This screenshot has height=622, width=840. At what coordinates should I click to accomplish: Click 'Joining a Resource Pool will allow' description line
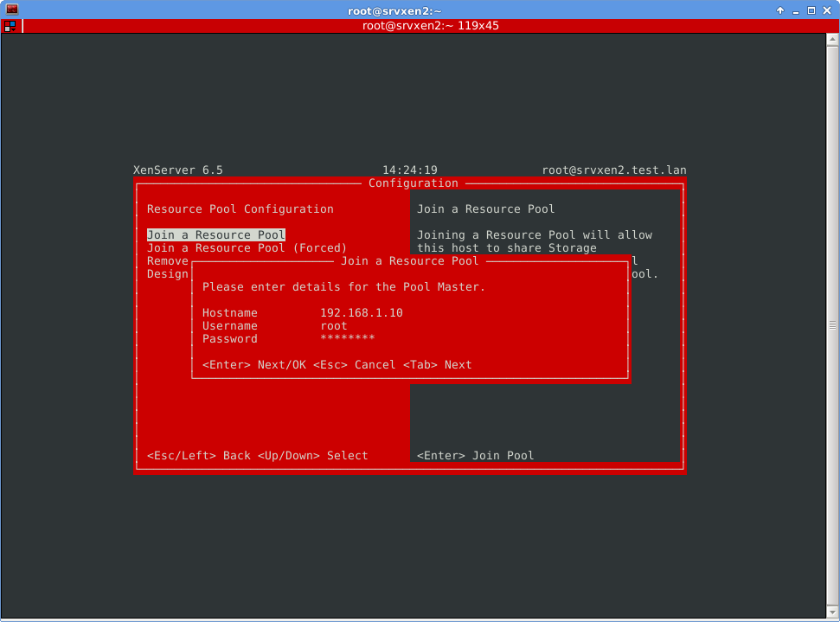pyautogui.click(x=535, y=234)
